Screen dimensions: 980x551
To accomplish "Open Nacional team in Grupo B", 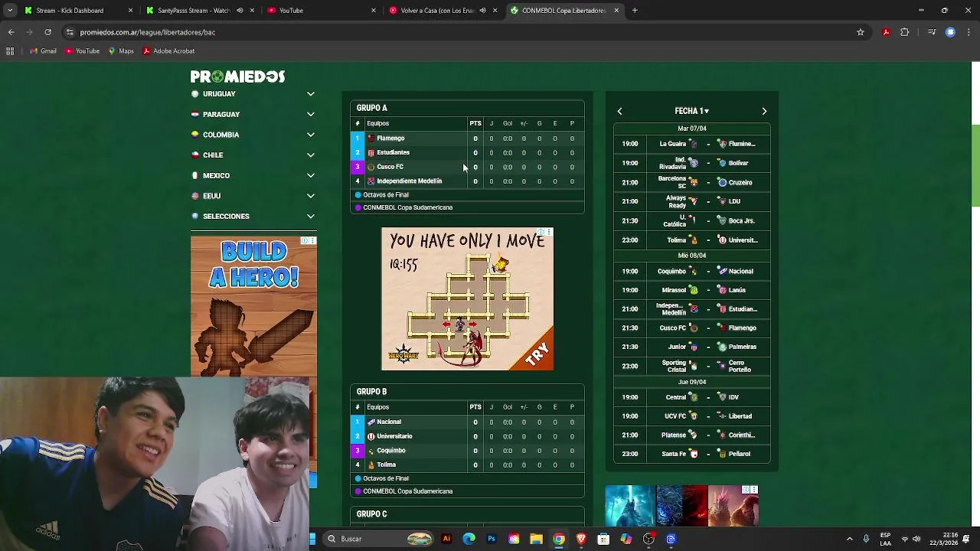I will [x=388, y=422].
